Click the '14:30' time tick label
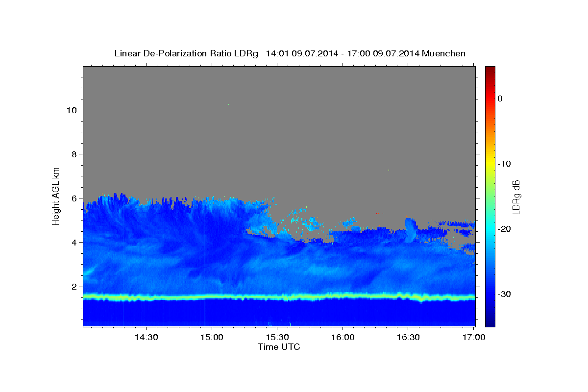588x392 pixels. tap(147, 337)
